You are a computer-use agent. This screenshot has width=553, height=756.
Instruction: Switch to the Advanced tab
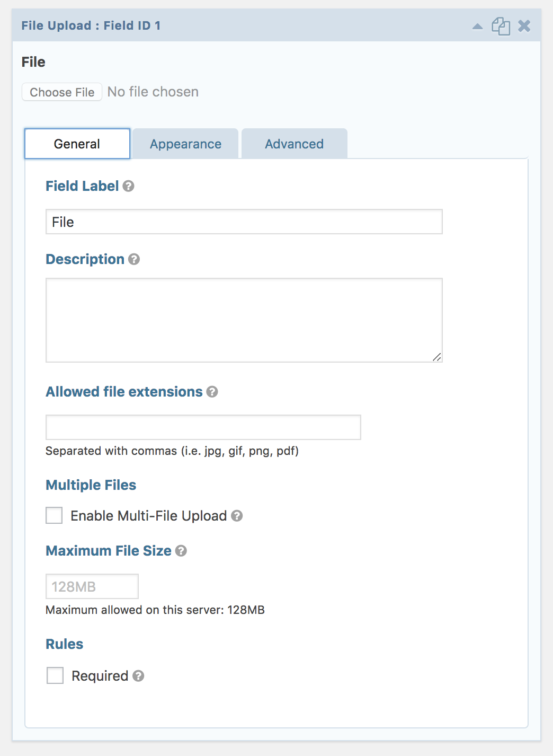click(295, 144)
